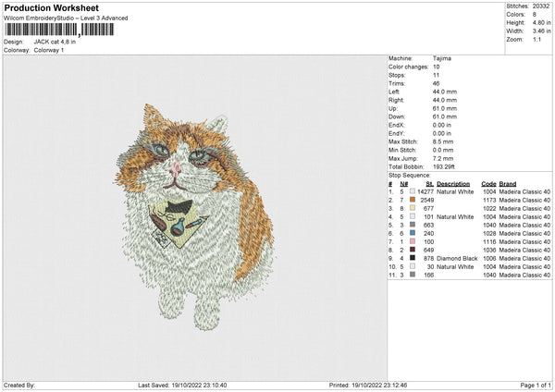This screenshot has height=392, width=555.
Task: Click the Max Jump value 7.2 mm
Action: 443,158
